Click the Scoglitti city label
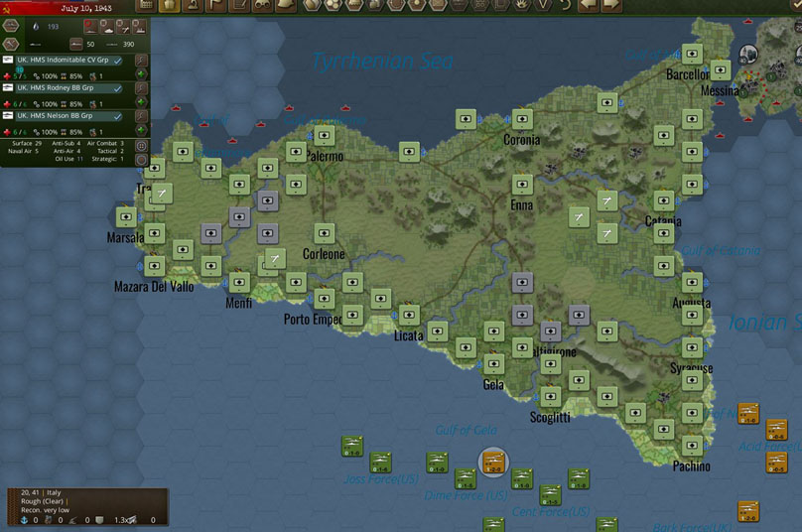The image size is (802, 532). [x=550, y=418]
